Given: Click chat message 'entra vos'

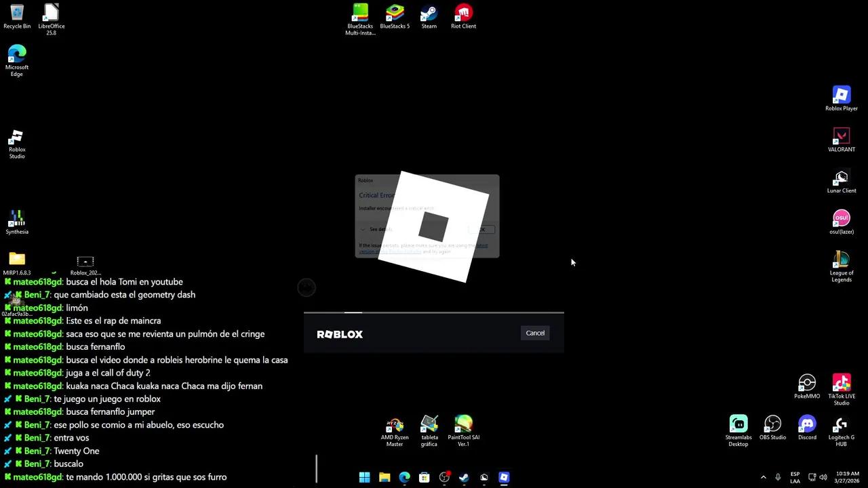Looking at the screenshot, I should click(x=71, y=438).
